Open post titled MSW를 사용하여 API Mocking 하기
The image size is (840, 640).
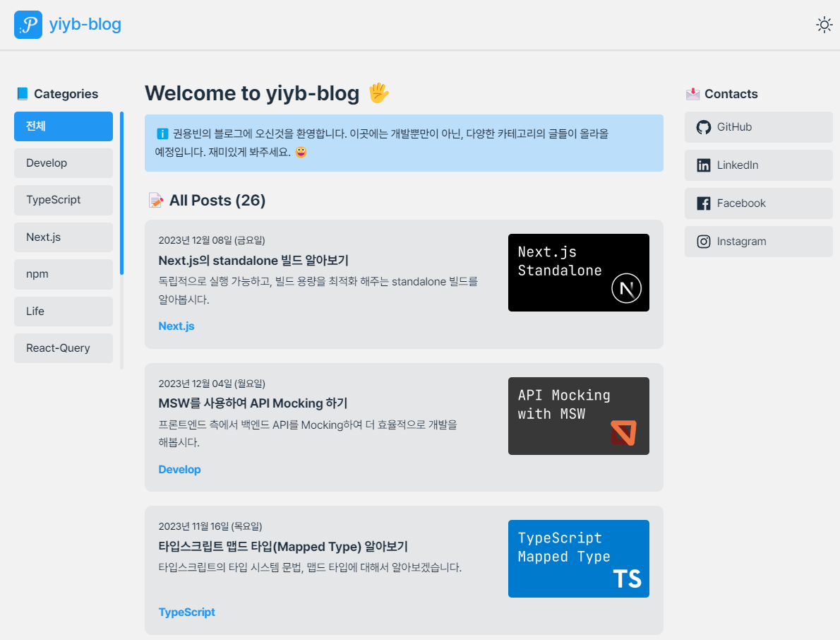253,403
